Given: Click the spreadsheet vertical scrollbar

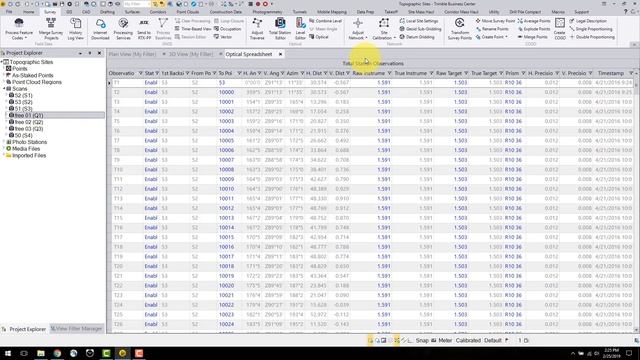Looking at the screenshot, I should tap(636, 202).
